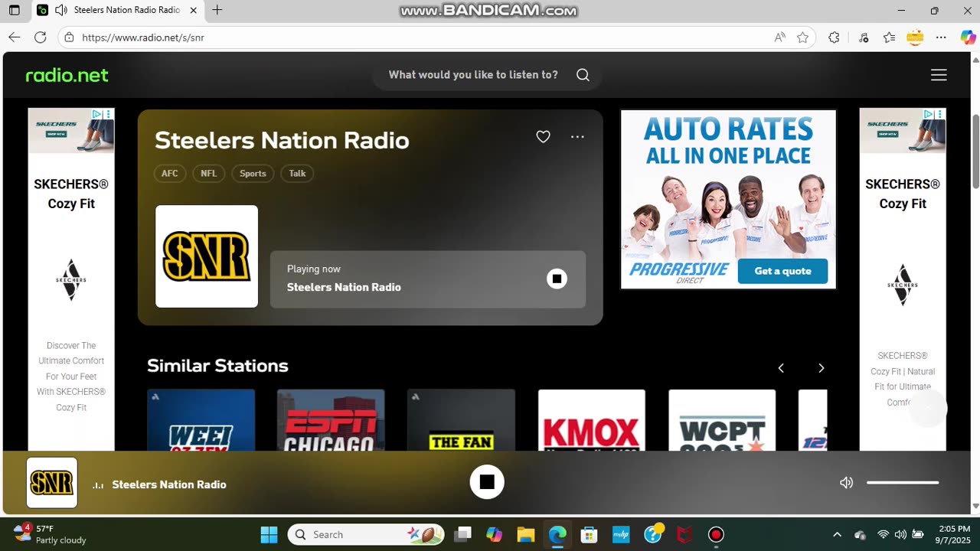
Task: Open The Fan station thumbnail
Action: [461, 420]
